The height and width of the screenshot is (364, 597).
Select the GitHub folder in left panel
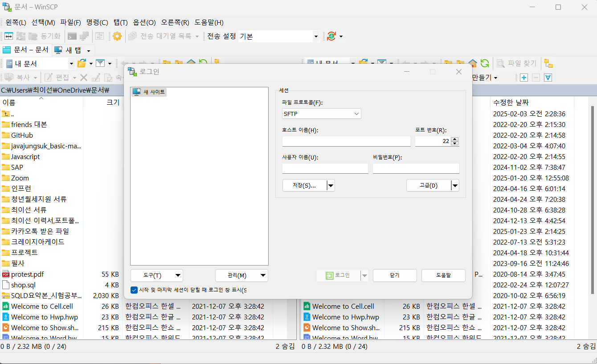point(22,135)
